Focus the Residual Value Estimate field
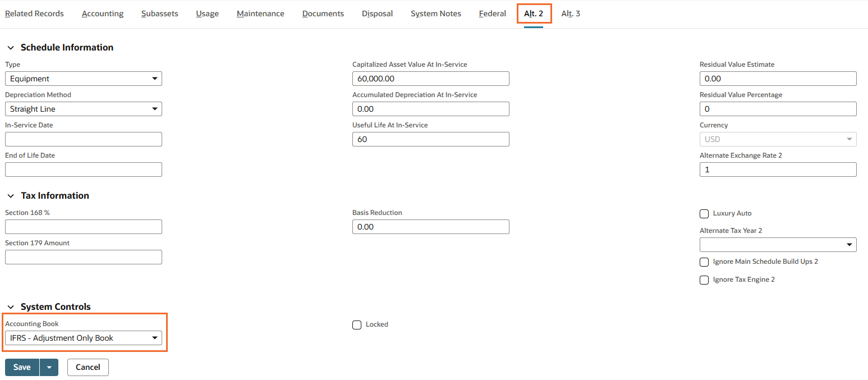 [x=778, y=79]
